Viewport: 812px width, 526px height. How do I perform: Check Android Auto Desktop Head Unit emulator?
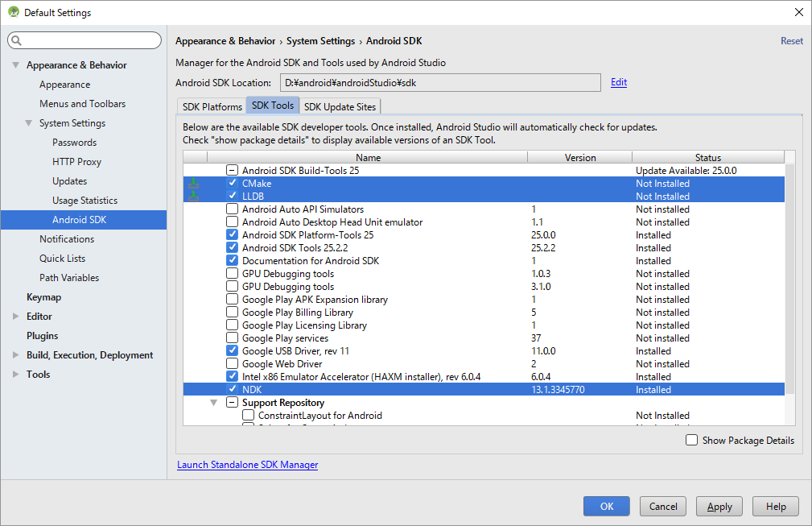pyautogui.click(x=232, y=222)
